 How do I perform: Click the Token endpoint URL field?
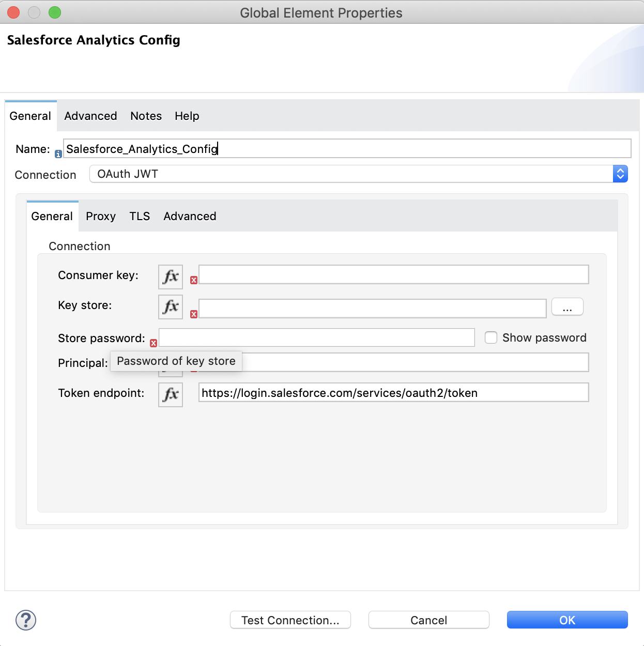click(394, 393)
